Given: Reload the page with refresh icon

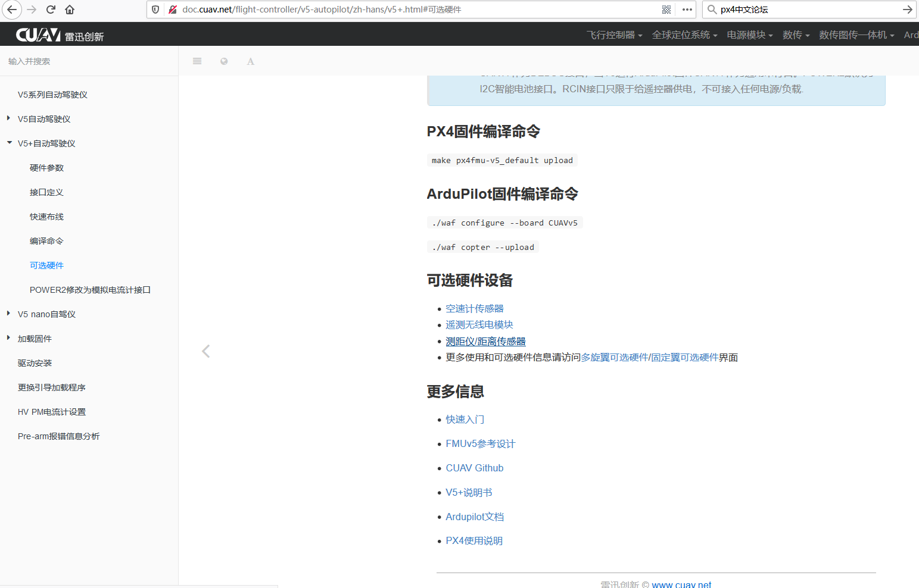Looking at the screenshot, I should pos(51,10).
